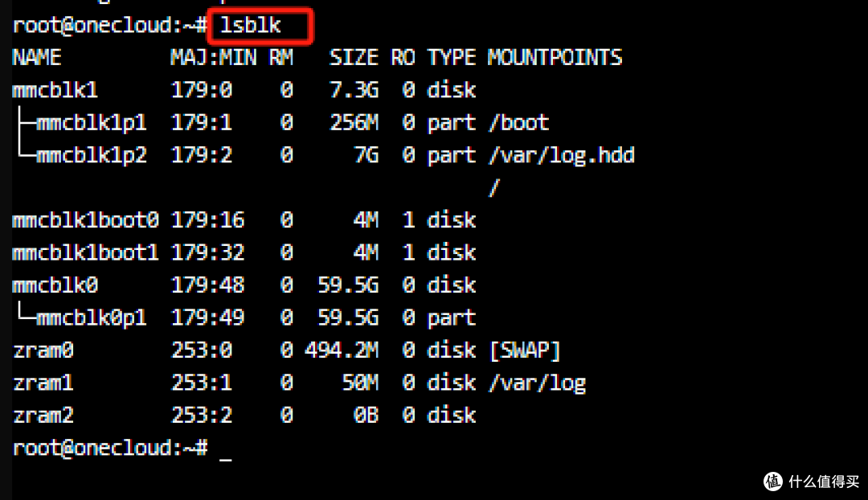This screenshot has width=868, height=500.
Task: Click the /var/log.hdd mount point
Action: (561, 155)
